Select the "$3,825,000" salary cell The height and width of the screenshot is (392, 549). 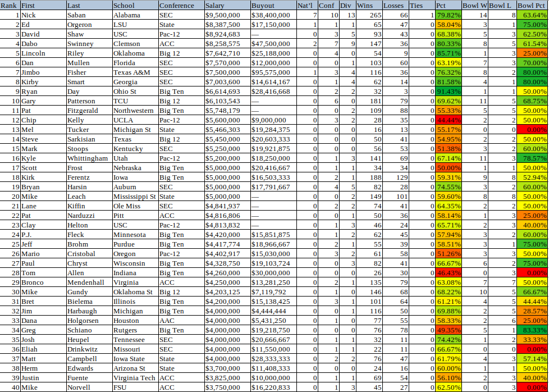pyautogui.click(x=227, y=377)
